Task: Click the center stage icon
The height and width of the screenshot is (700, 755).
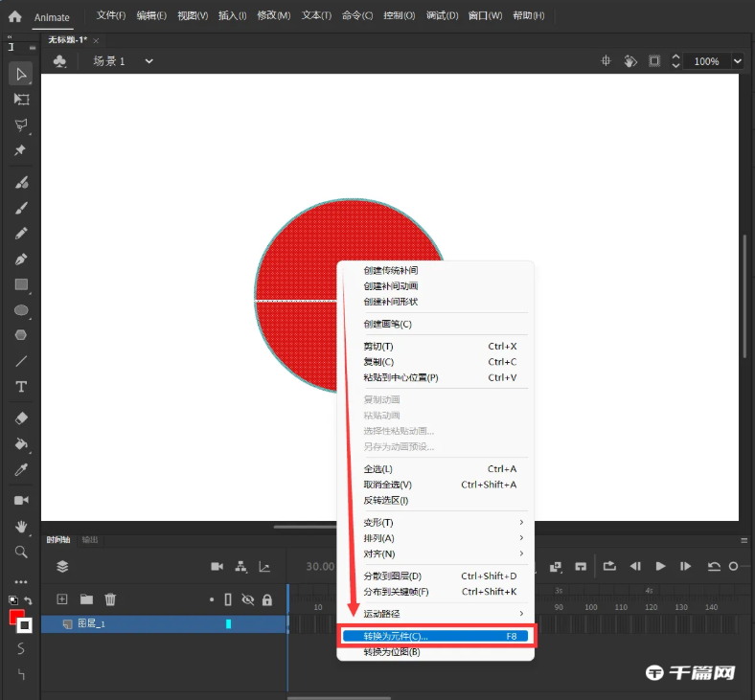Action: (606, 60)
